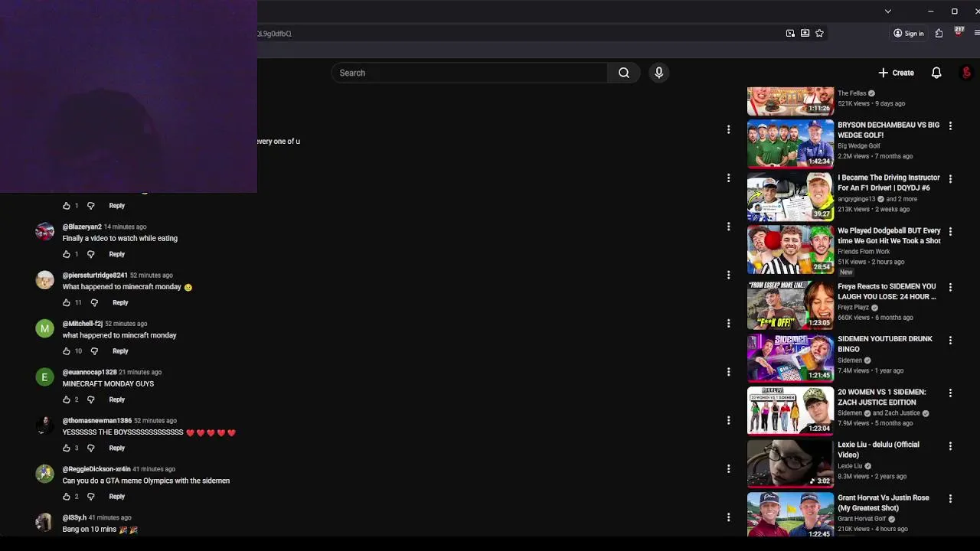Open options menu for Bryson DeChambeau video
Viewport: 980px width, 551px height.
[950, 126]
